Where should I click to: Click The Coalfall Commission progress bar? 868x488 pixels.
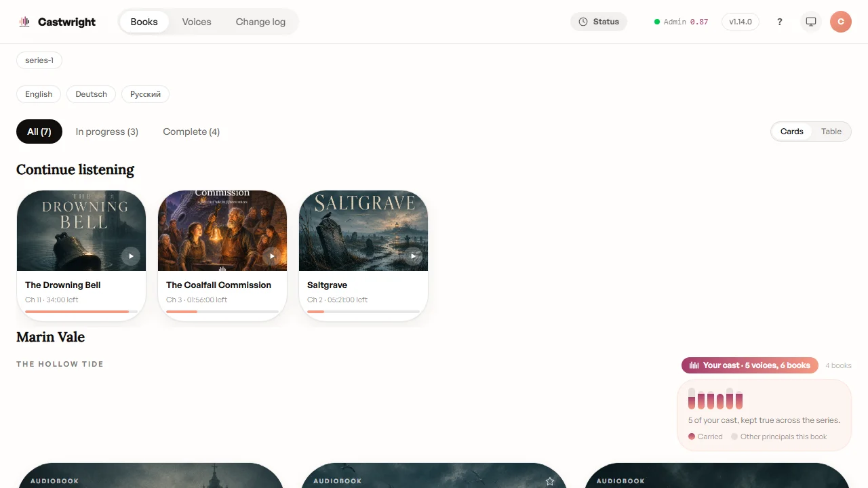point(222,312)
